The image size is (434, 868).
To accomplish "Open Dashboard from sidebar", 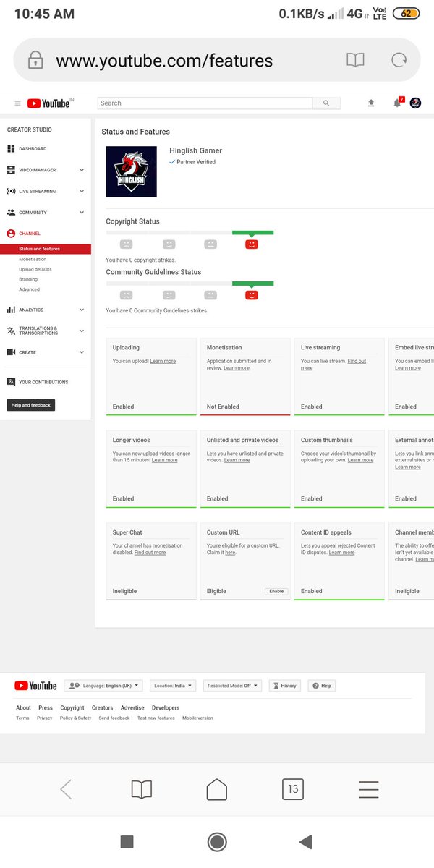I will [x=33, y=148].
